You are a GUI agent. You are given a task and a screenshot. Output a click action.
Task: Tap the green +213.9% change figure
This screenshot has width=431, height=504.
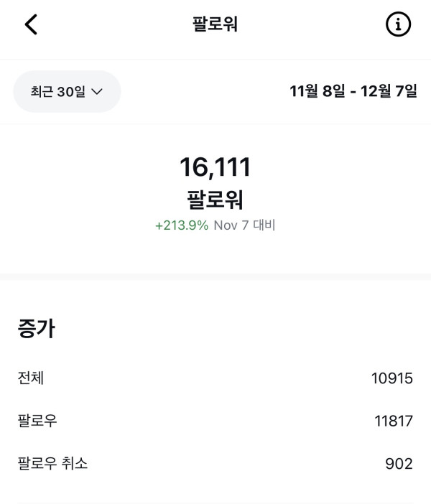(182, 225)
